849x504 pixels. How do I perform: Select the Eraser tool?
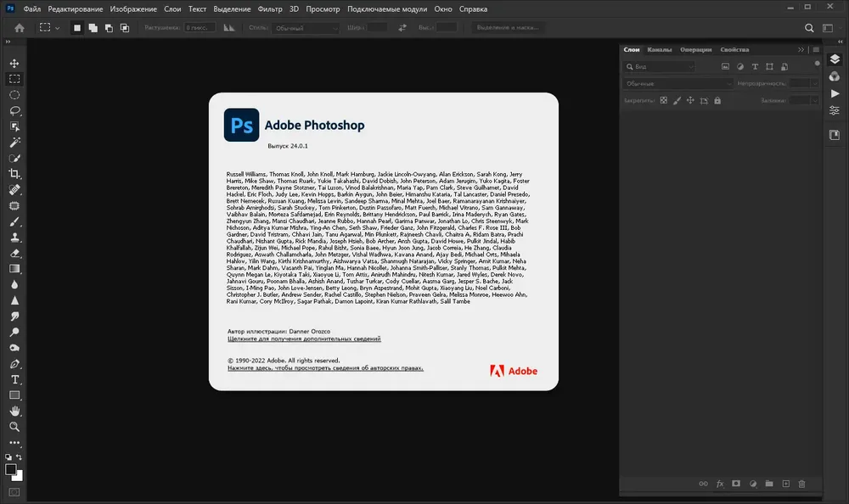(14, 253)
